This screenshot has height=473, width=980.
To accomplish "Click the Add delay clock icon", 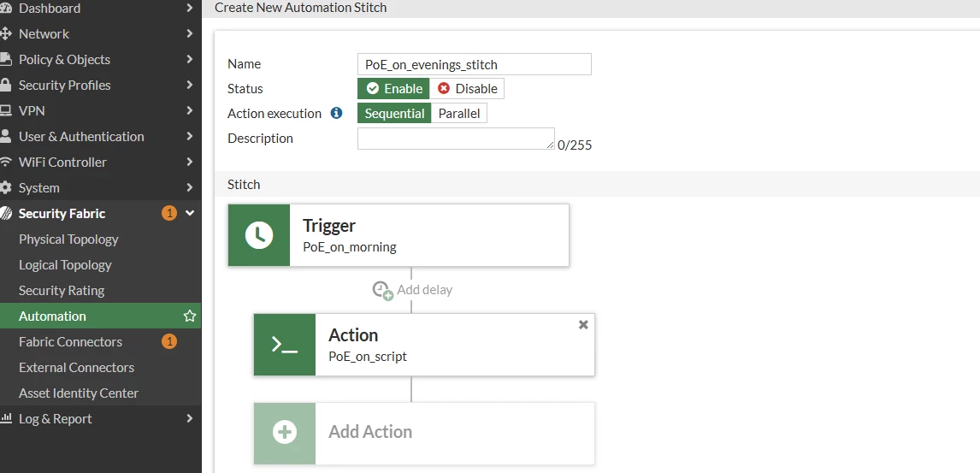I will [x=382, y=290].
